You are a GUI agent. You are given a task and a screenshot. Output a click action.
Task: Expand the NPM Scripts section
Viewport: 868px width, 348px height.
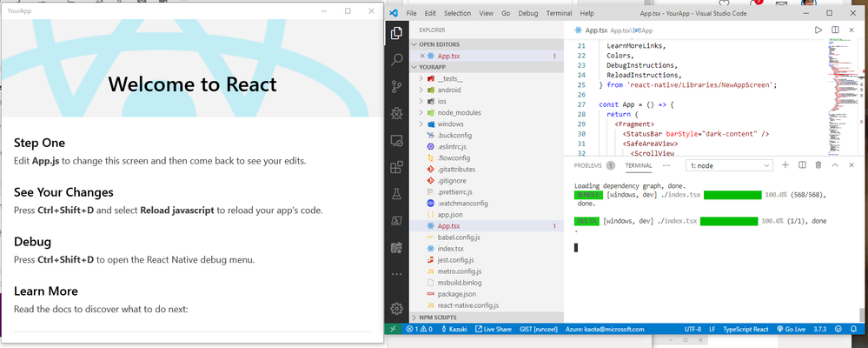(x=486, y=318)
